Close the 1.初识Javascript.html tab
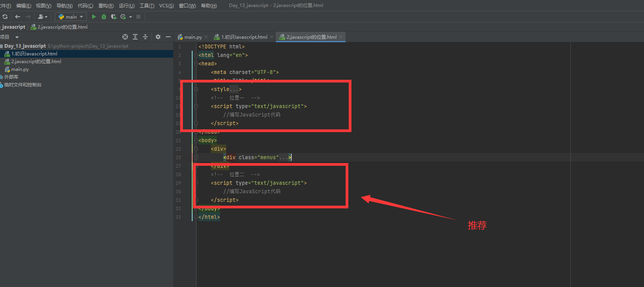The height and width of the screenshot is (287, 644). pyautogui.click(x=272, y=37)
